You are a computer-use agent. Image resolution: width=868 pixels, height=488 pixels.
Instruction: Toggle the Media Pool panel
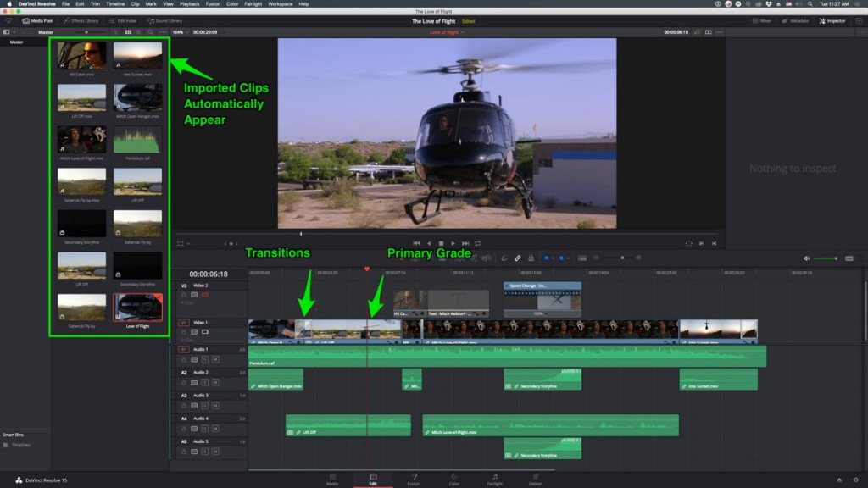[x=37, y=21]
